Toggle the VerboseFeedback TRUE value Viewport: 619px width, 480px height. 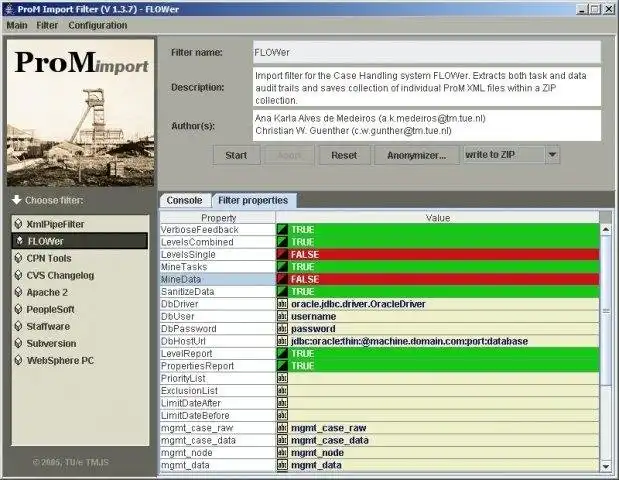[437, 230]
